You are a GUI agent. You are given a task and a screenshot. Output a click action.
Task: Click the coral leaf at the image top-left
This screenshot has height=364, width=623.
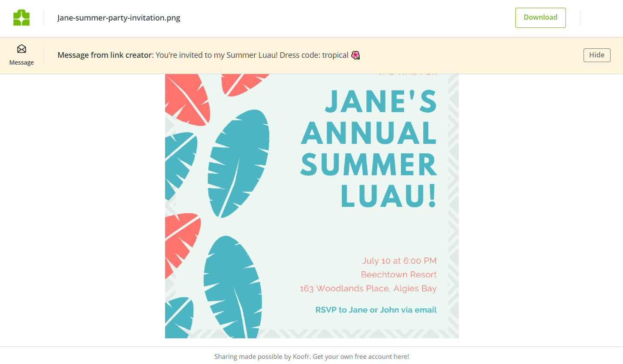[187, 100]
